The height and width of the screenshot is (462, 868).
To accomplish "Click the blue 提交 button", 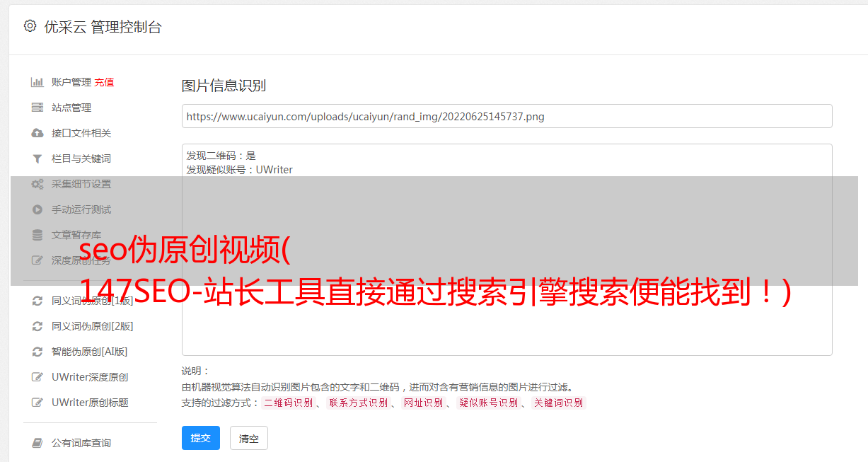I will [201, 438].
